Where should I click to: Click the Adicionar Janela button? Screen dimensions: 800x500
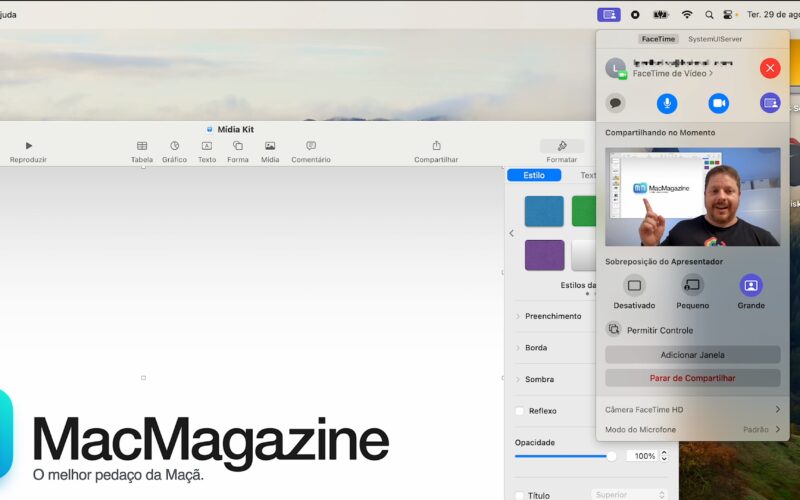[692, 355]
